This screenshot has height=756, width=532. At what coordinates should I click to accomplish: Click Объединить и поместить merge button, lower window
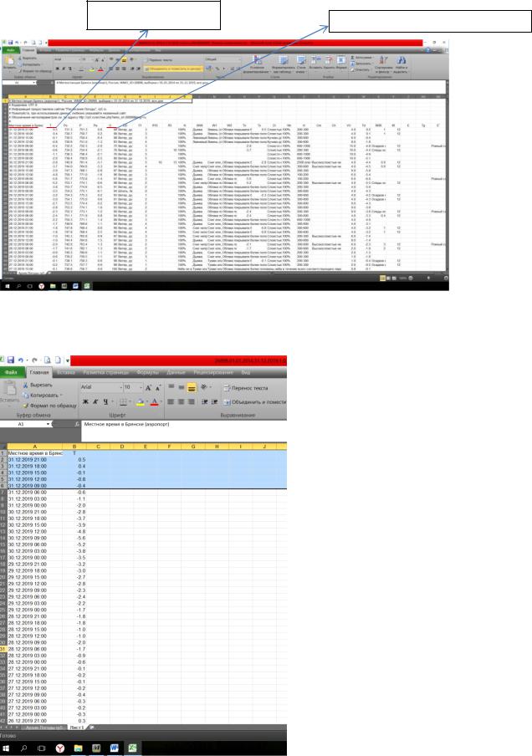254,401
